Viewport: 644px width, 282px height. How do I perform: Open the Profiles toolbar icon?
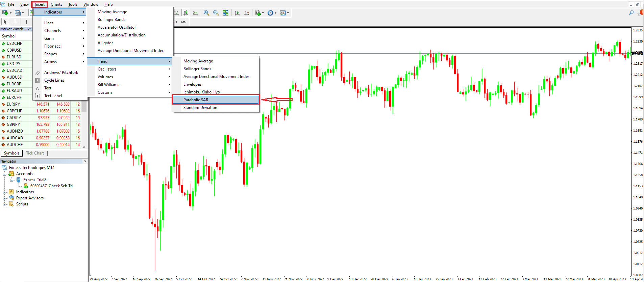pos(18,13)
